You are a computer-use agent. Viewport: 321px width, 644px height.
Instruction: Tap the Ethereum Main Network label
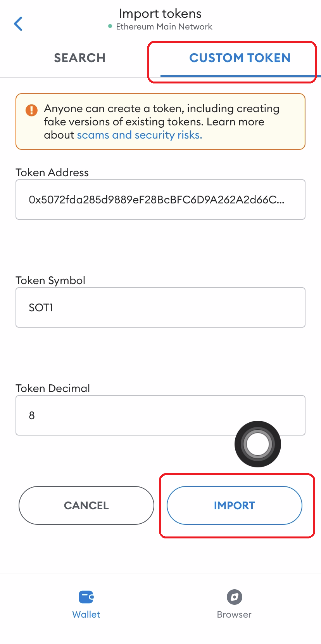pos(164,27)
